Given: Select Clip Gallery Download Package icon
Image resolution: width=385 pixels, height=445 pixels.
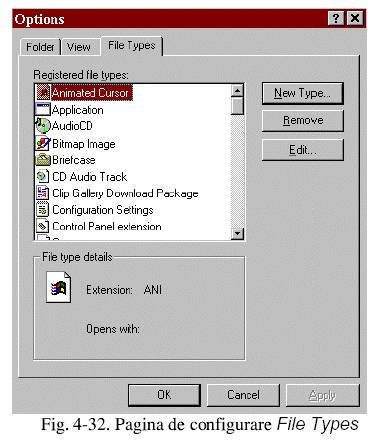Looking at the screenshot, I should [43, 193].
